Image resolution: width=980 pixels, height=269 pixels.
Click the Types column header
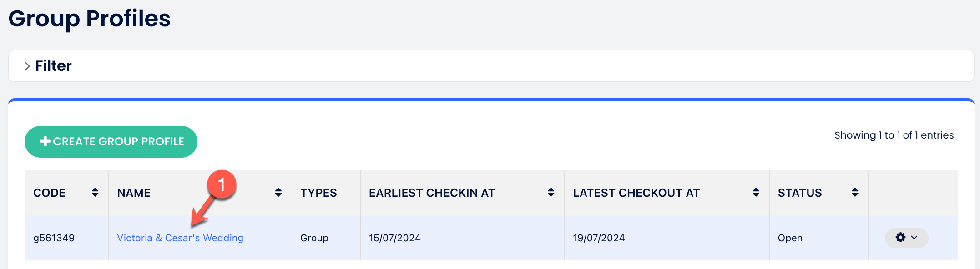click(318, 193)
